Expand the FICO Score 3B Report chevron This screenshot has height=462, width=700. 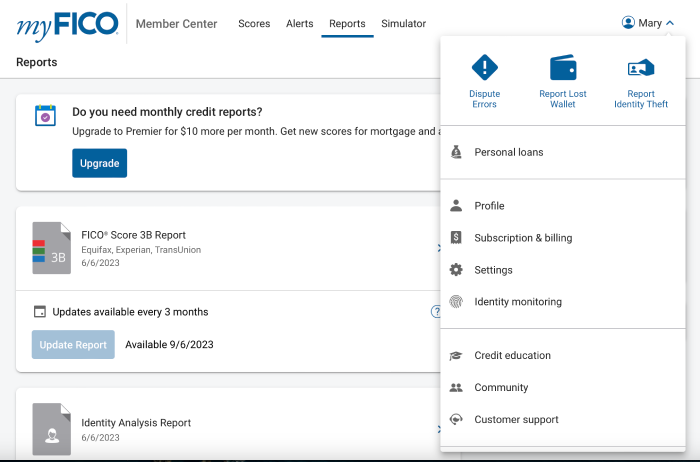pos(439,248)
